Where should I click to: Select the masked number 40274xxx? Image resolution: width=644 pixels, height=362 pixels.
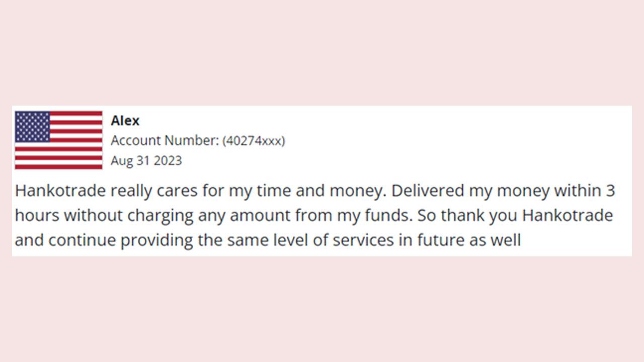coord(254,141)
